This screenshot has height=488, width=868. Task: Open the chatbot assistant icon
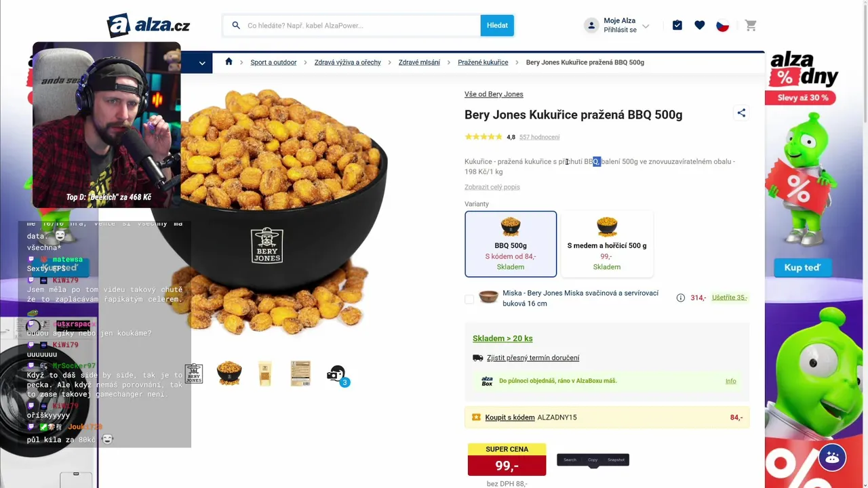[x=832, y=457]
